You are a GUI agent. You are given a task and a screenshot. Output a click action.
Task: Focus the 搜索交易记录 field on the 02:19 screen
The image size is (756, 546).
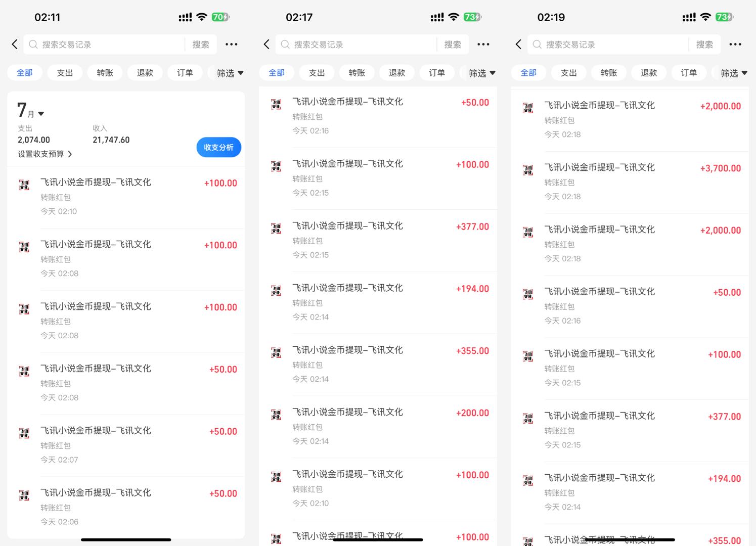tap(607, 44)
